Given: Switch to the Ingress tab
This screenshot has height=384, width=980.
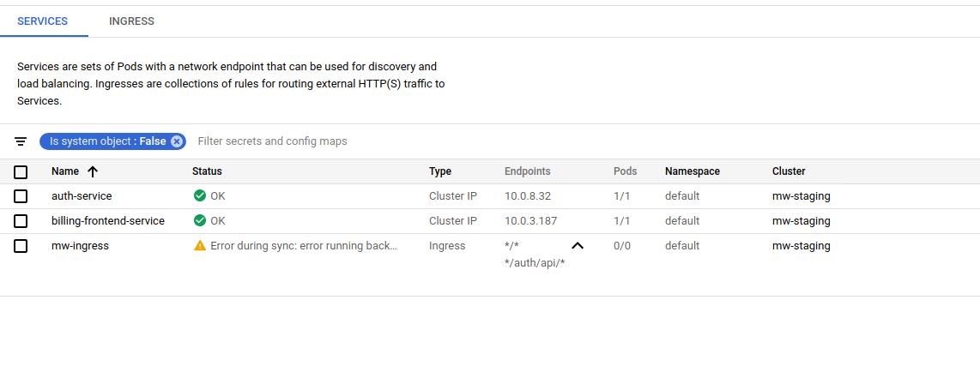Looking at the screenshot, I should [131, 21].
